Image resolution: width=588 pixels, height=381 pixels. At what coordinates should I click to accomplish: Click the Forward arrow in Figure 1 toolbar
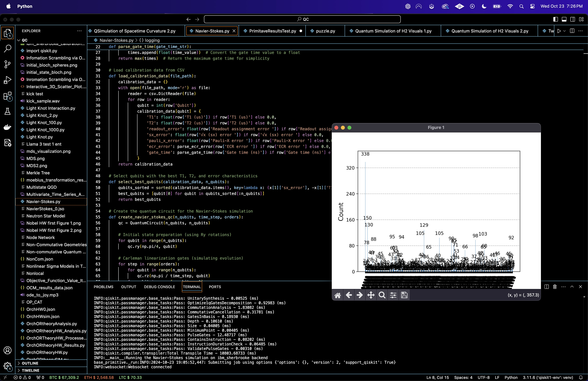click(360, 295)
